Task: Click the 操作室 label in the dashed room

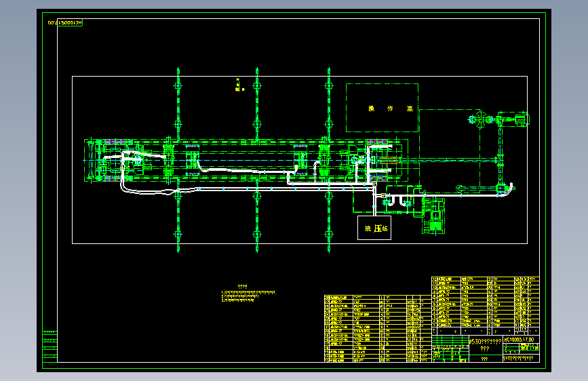Action: coord(391,108)
